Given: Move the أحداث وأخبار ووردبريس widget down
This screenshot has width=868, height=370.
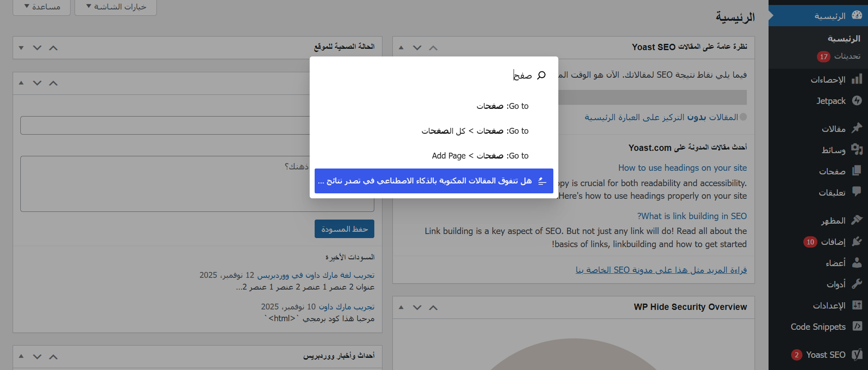Looking at the screenshot, I should 37,356.
